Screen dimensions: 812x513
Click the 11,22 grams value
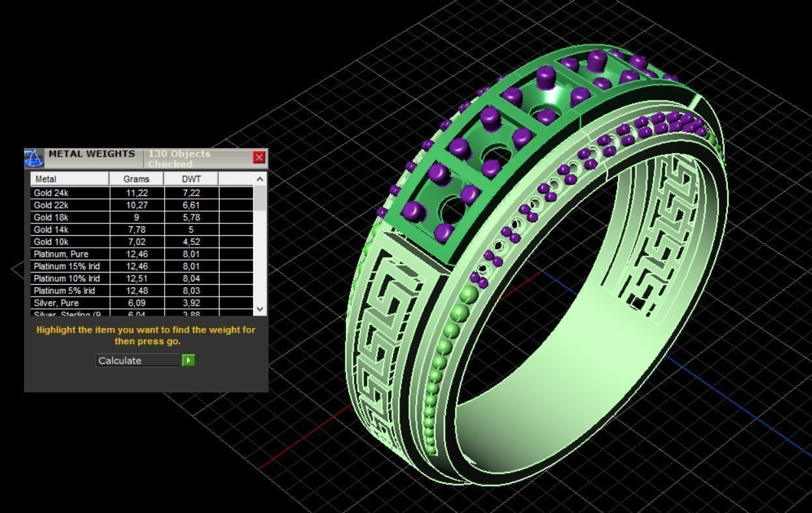137,193
